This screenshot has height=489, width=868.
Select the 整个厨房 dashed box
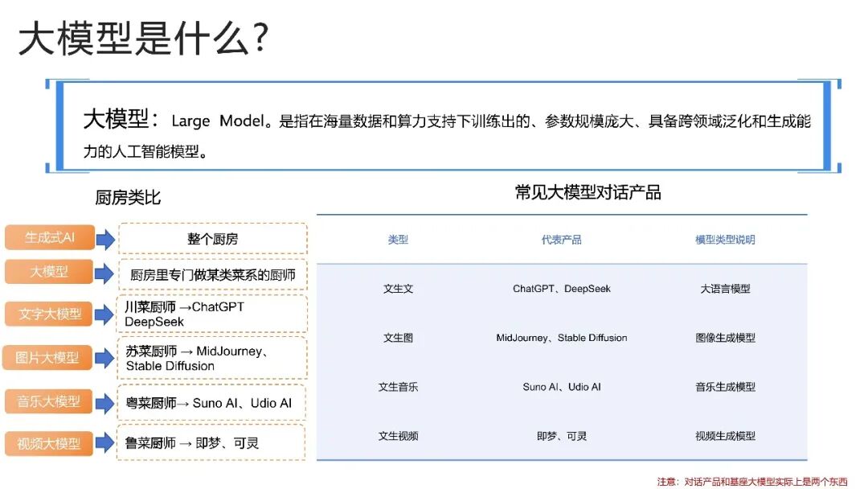pyautogui.click(x=212, y=239)
